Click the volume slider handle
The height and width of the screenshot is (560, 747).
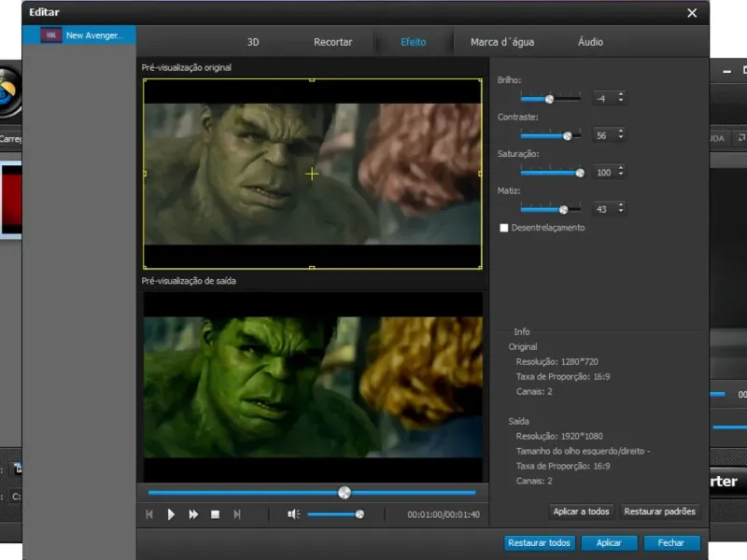[359, 514]
